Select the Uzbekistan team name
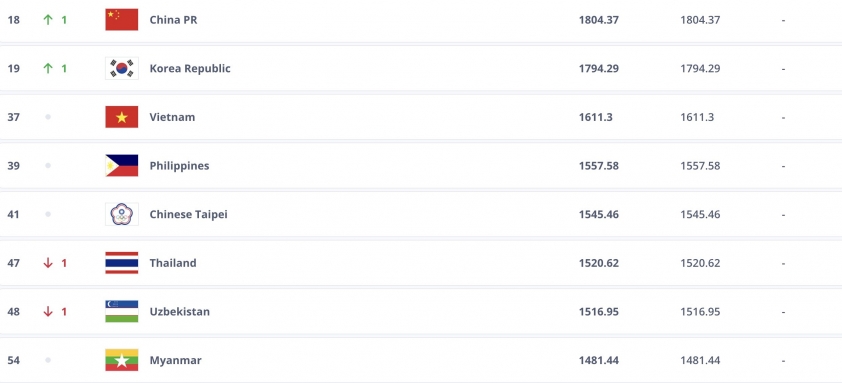Screen dimensions: 842x383 coord(180,312)
